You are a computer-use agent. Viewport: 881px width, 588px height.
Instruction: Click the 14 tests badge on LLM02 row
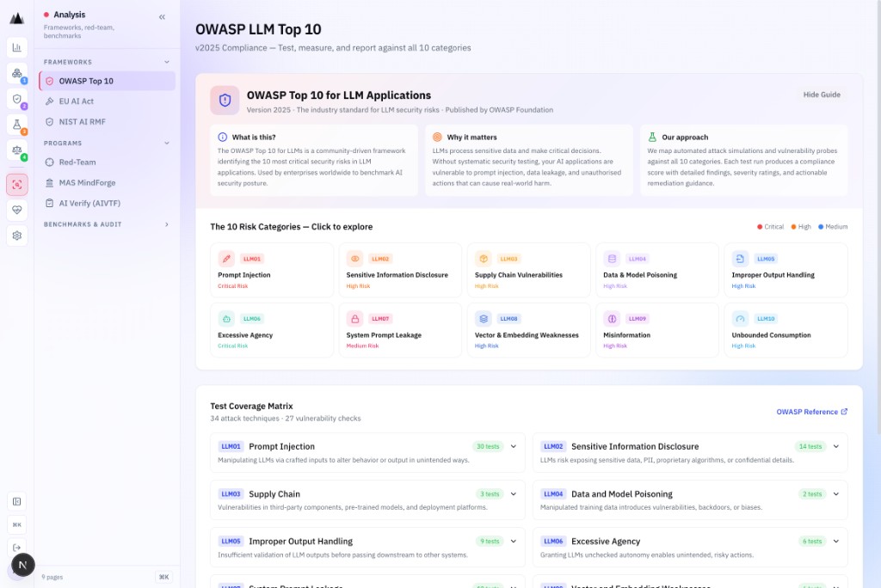[x=810, y=446]
